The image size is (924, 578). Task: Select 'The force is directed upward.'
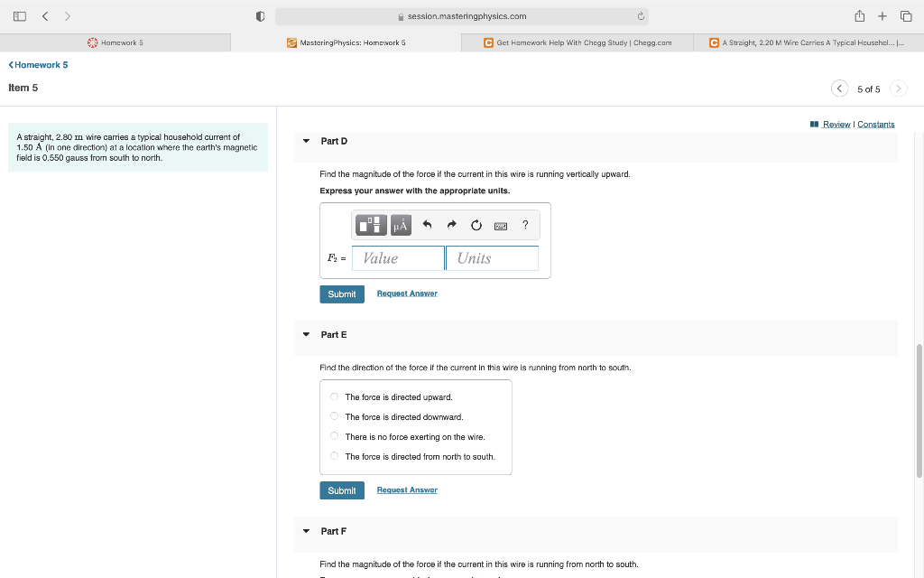pyautogui.click(x=334, y=396)
